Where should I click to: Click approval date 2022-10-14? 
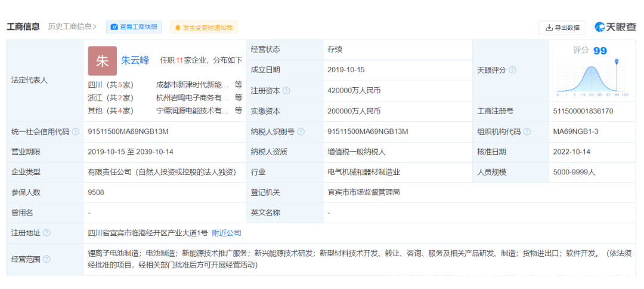(x=572, y=152)
